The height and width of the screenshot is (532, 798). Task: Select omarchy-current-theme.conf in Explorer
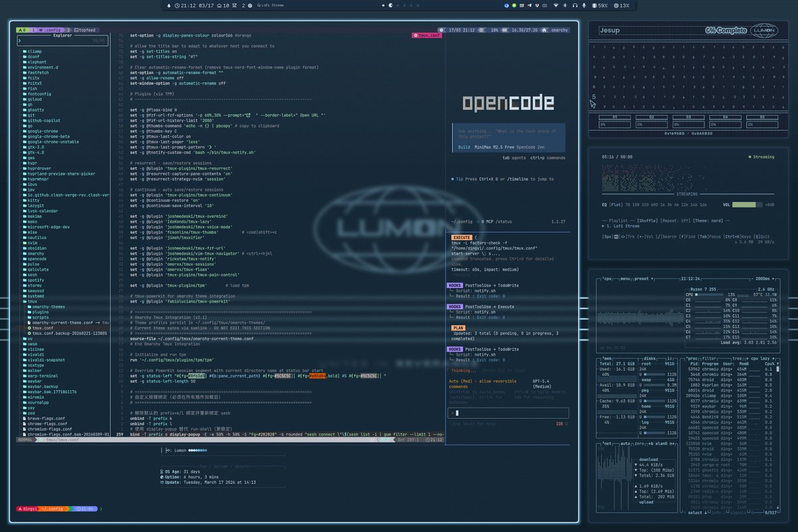[x=61, y=323]
